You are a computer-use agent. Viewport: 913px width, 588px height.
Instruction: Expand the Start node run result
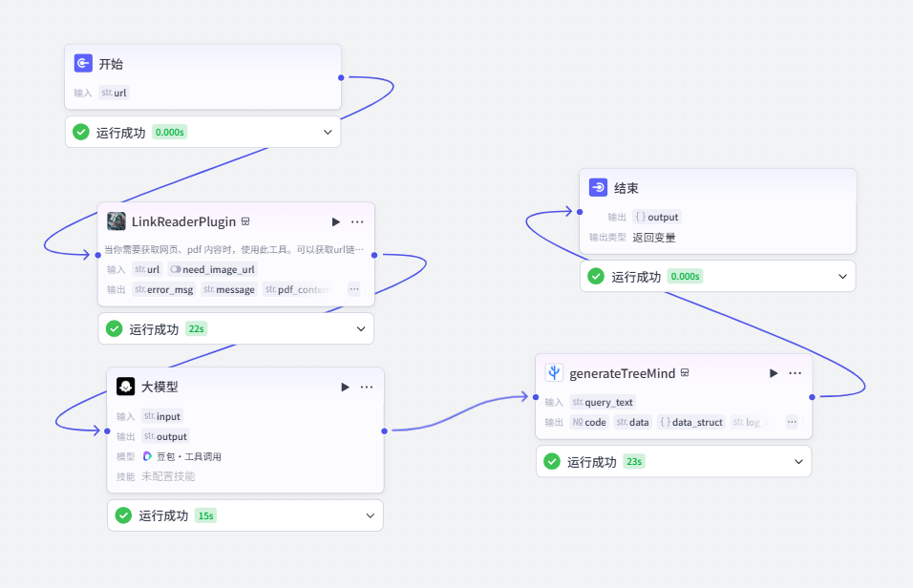(328, 132)
